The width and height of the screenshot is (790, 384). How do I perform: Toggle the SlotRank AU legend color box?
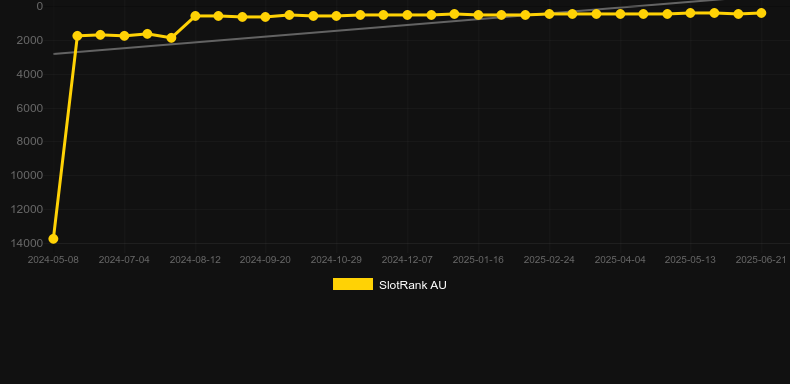[353, 284]
